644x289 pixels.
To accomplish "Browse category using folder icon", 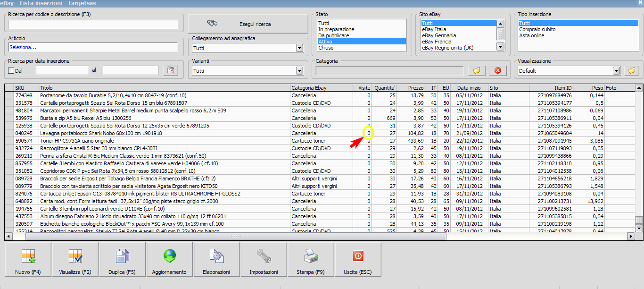I will [x=477, y=70].
